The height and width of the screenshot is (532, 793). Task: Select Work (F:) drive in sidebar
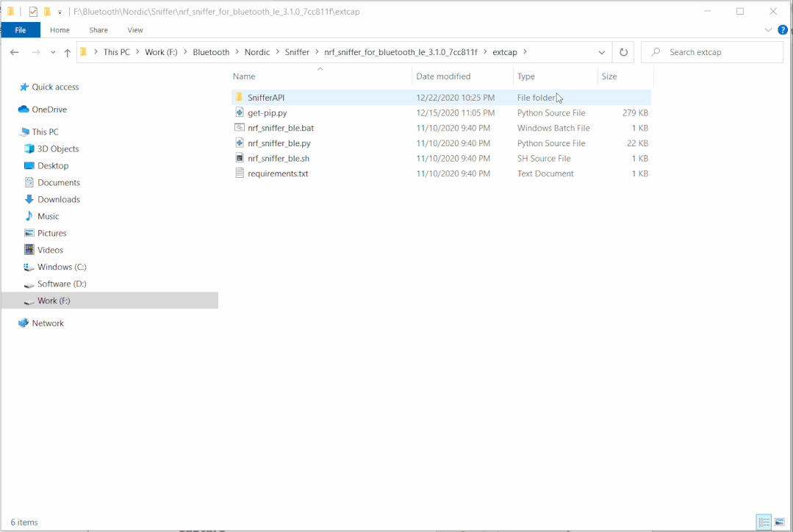(110, 301)
